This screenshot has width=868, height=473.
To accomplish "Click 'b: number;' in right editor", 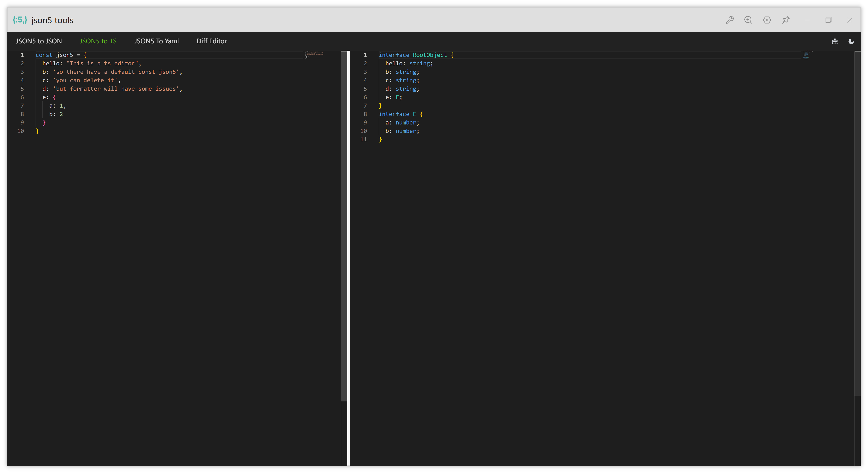I will pyautogui.click(x=402, y=131).
